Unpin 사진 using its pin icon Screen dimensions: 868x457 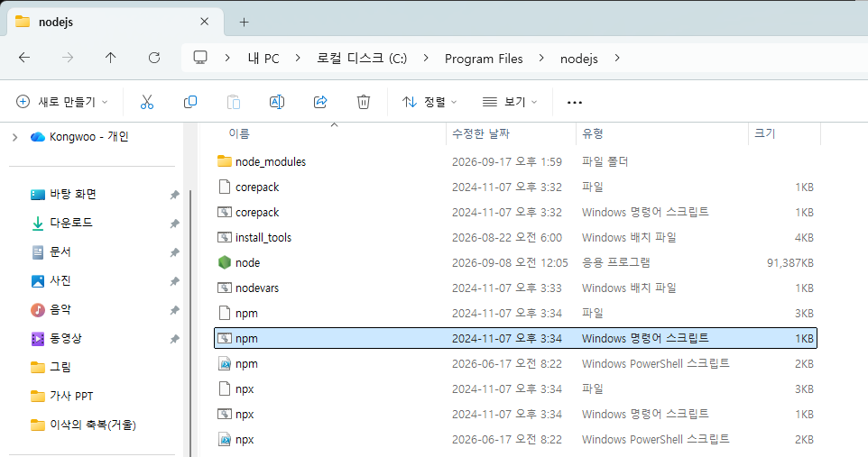coord(174,281)
